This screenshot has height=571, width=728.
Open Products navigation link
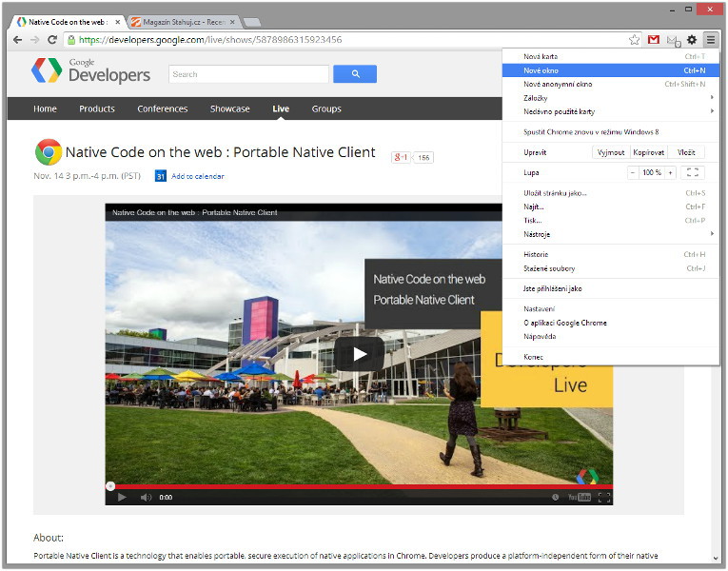96,108
